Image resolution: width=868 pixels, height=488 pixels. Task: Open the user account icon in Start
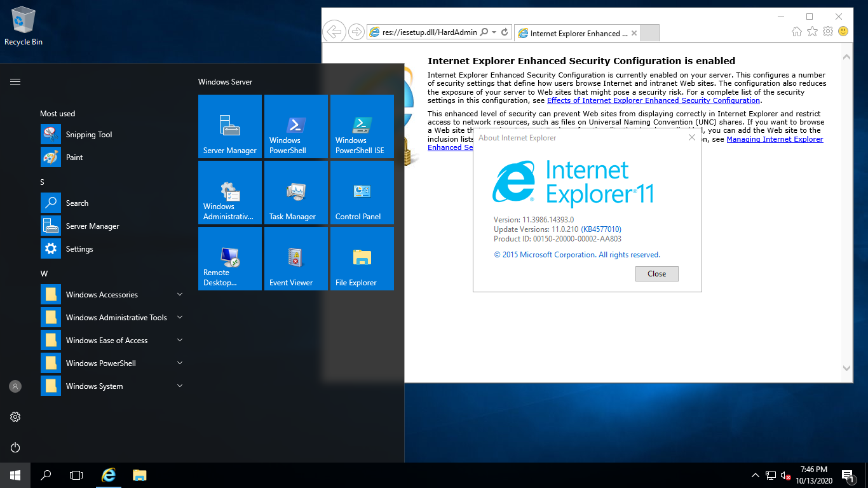tap(15, 386)
